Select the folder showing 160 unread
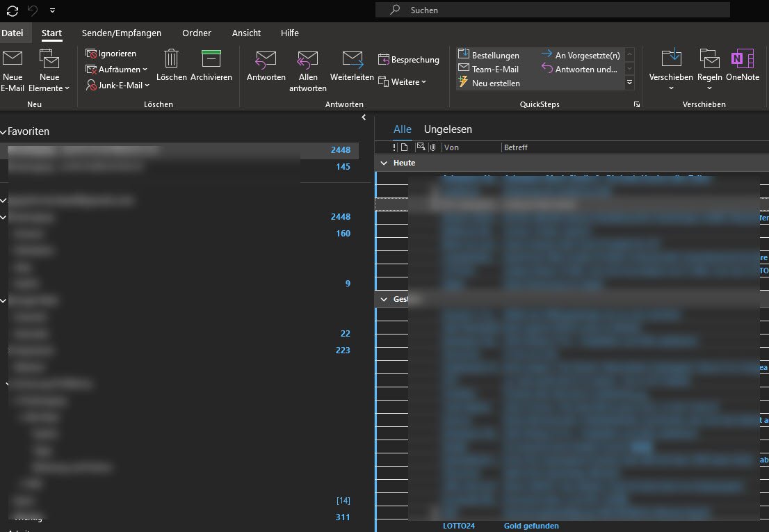769x532 pixels. coord(179,234)
